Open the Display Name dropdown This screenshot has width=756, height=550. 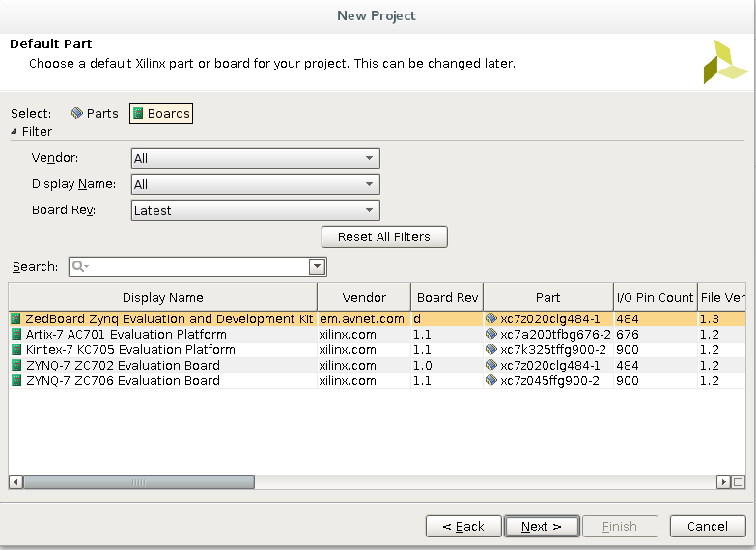click(x=255, y=184)
